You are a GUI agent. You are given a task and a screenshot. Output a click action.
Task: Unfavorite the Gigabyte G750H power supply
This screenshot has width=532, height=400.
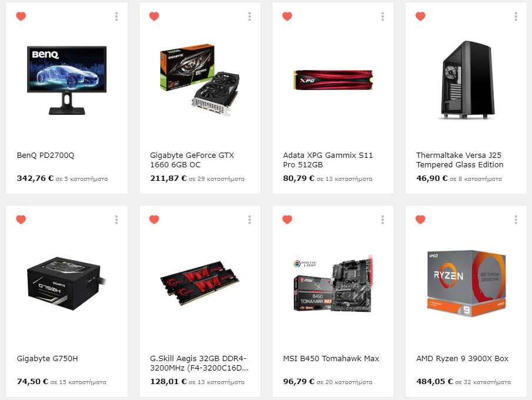click(x=21, y=220)
